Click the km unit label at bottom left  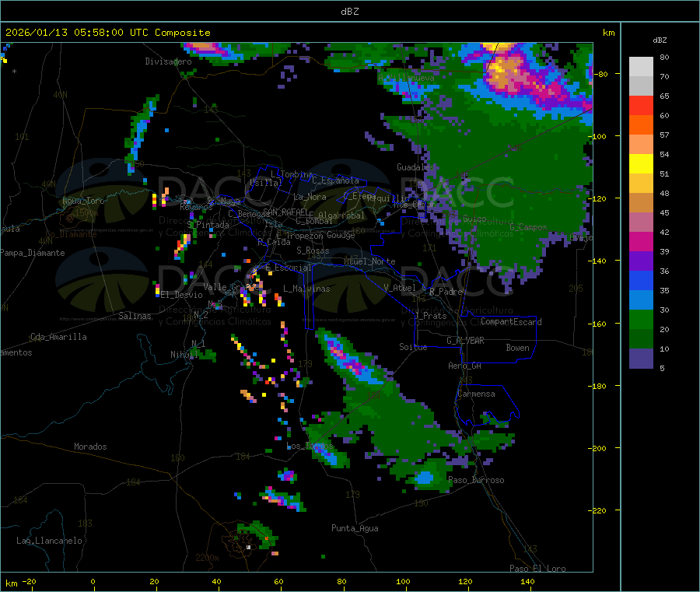[x=11, y=583]
